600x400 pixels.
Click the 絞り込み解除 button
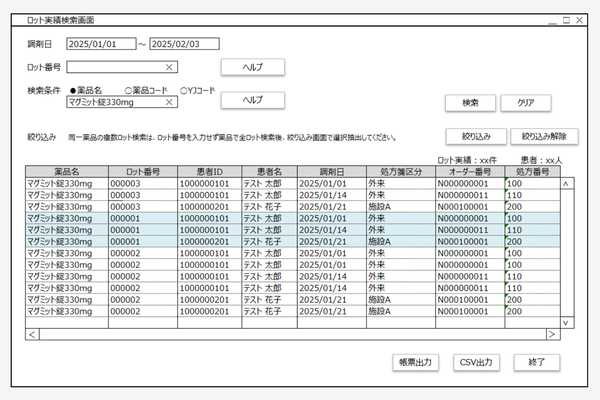click(x=544, y=136)
